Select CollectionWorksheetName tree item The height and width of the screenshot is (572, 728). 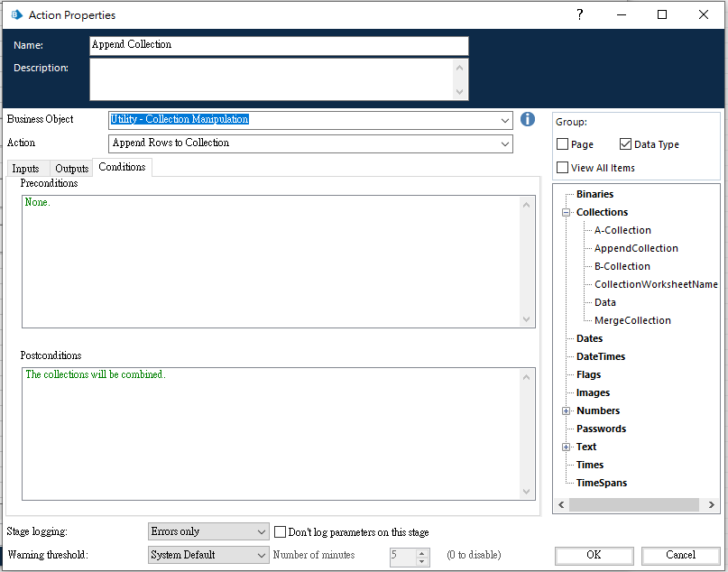tap(656, 284)
